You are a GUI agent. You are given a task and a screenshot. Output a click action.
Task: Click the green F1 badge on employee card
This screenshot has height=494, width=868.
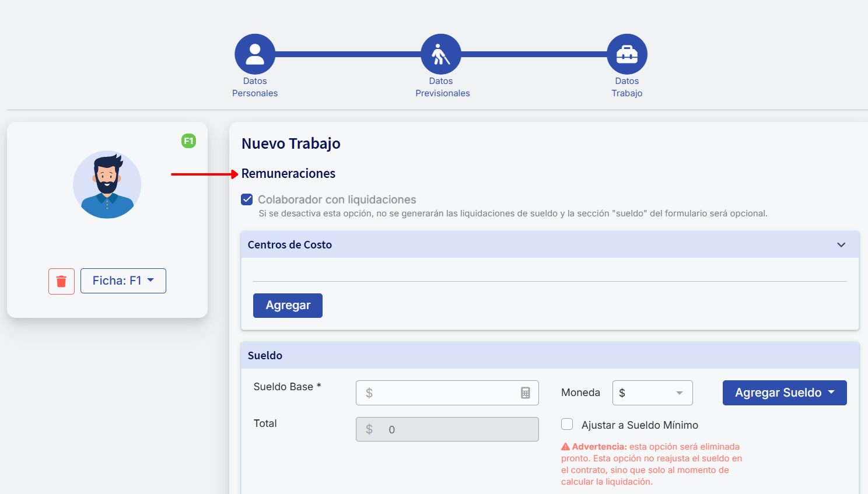(x=188, y=141)
